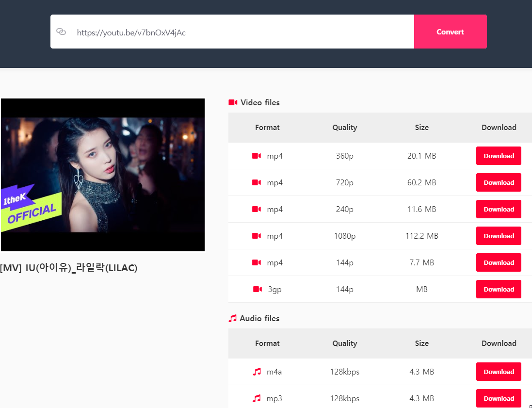This screenshot has height=408, width=532.
Task: Click Size header in Audio files table
Action: 422,343
